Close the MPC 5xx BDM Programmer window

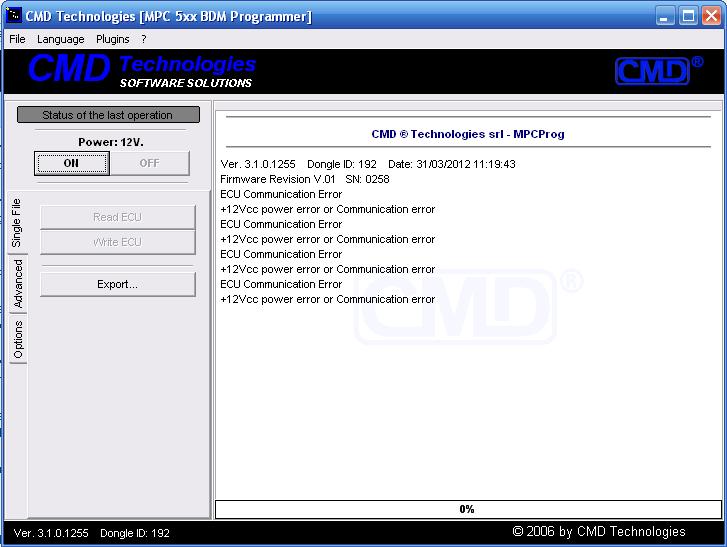[x=711, y=16]
